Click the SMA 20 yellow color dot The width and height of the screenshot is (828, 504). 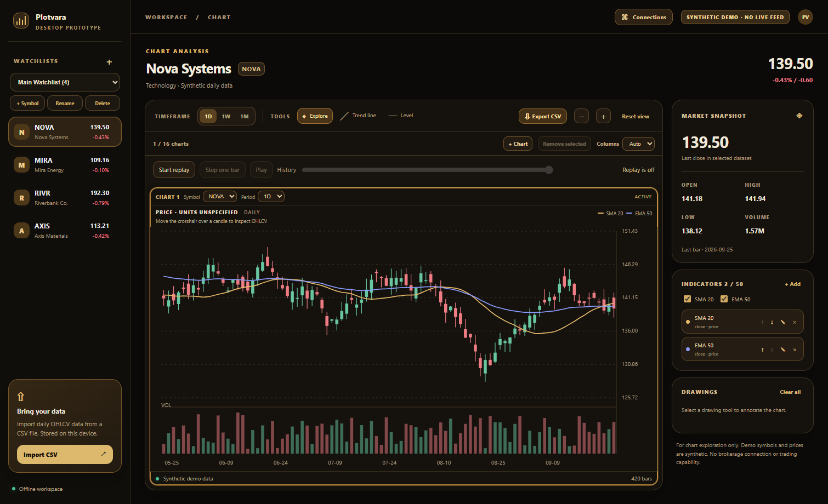[x=688, y=322]
